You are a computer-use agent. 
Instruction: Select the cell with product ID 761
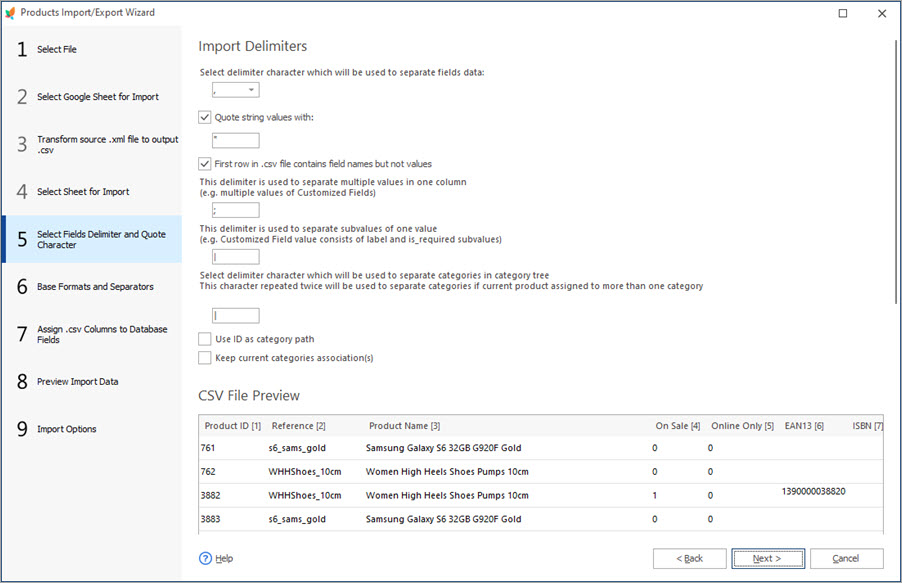pyautogui.click(x=208, y=448)
